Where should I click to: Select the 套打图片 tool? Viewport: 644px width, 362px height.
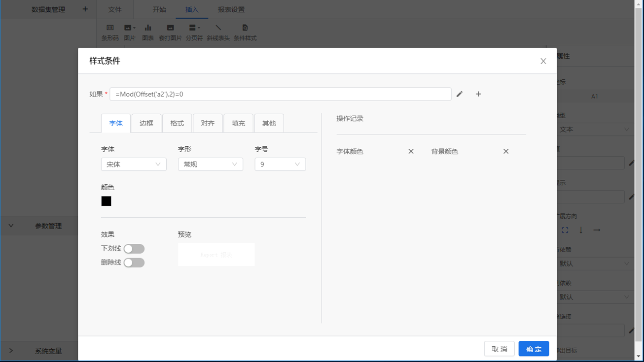pyautogui.click(x=170, y=32)
